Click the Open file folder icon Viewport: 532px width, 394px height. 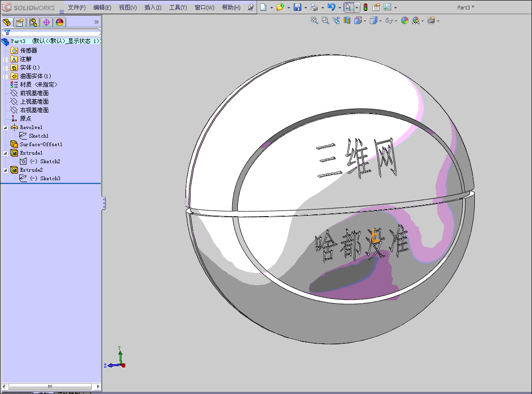coord(280,7)
